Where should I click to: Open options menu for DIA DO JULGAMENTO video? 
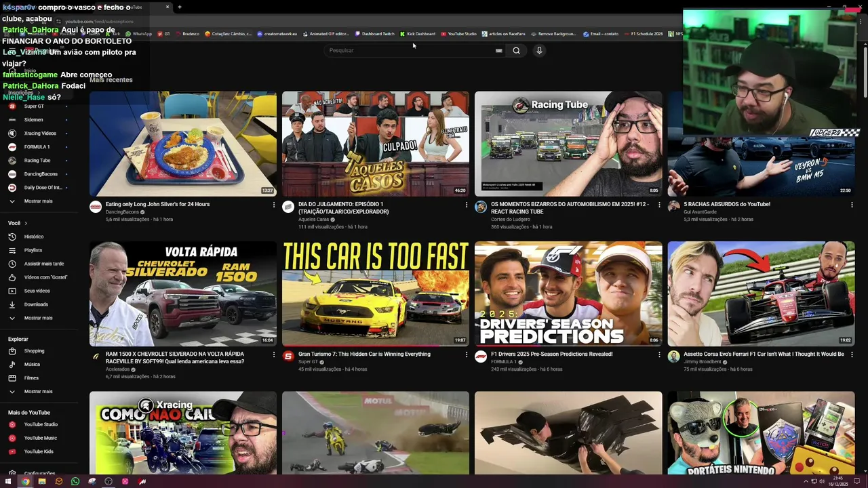click(467, 205)
